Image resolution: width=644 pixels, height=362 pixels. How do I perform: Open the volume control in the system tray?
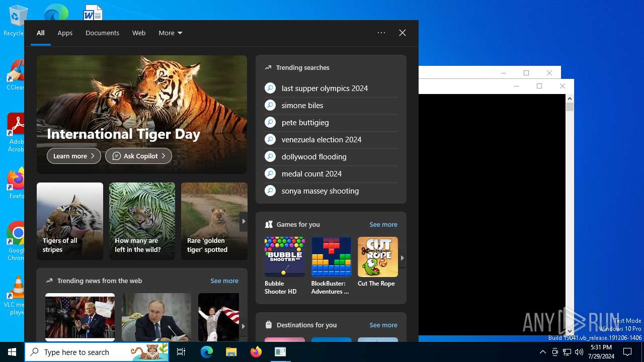579,352
